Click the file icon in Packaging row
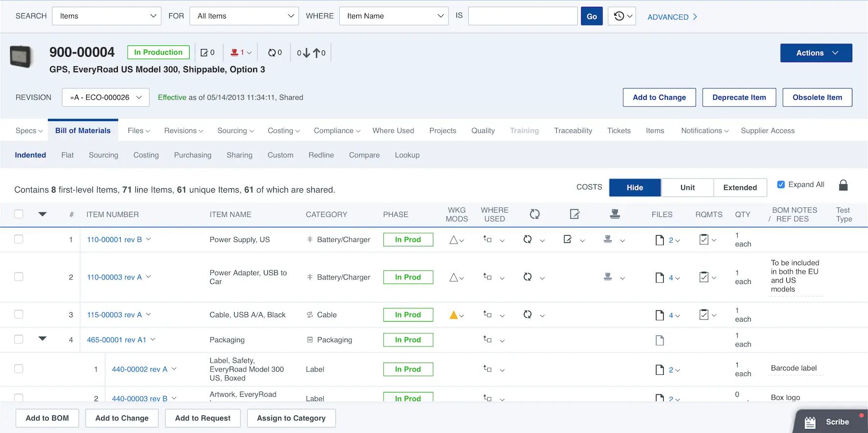This screenshot has height=433, width=868. [x=660, y=340]
